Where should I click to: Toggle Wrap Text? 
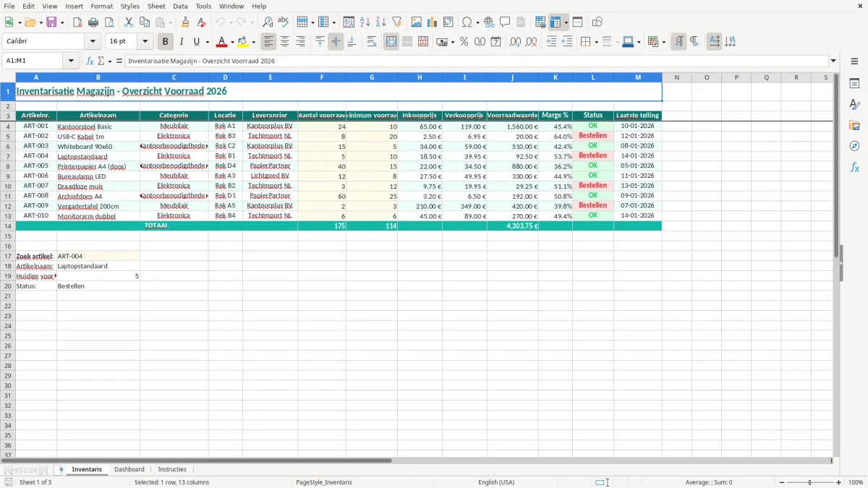[372, 42]
